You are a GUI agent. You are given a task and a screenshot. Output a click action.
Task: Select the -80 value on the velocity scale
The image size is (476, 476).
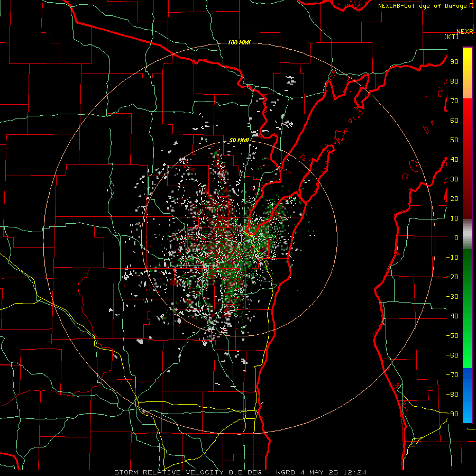click(452, 395)
